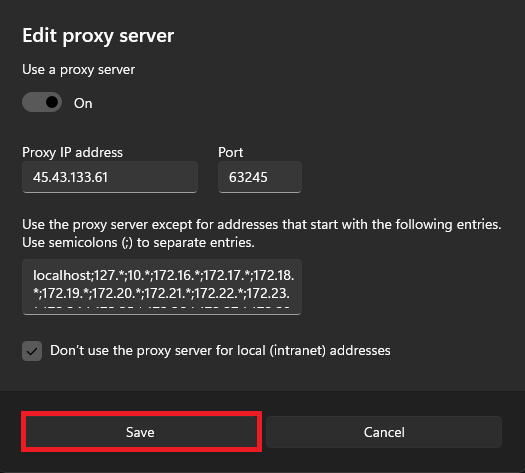Viewport: 525px width, 473px height.
Task: Click the Proxy IP address label
Action: [x=72, y=152]
